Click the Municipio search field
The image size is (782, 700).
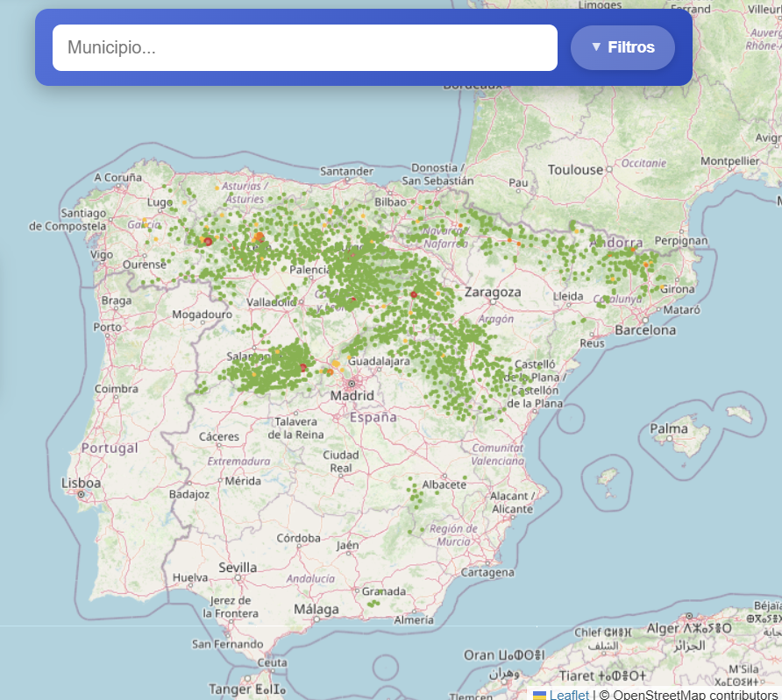click(x=304, y=47)
